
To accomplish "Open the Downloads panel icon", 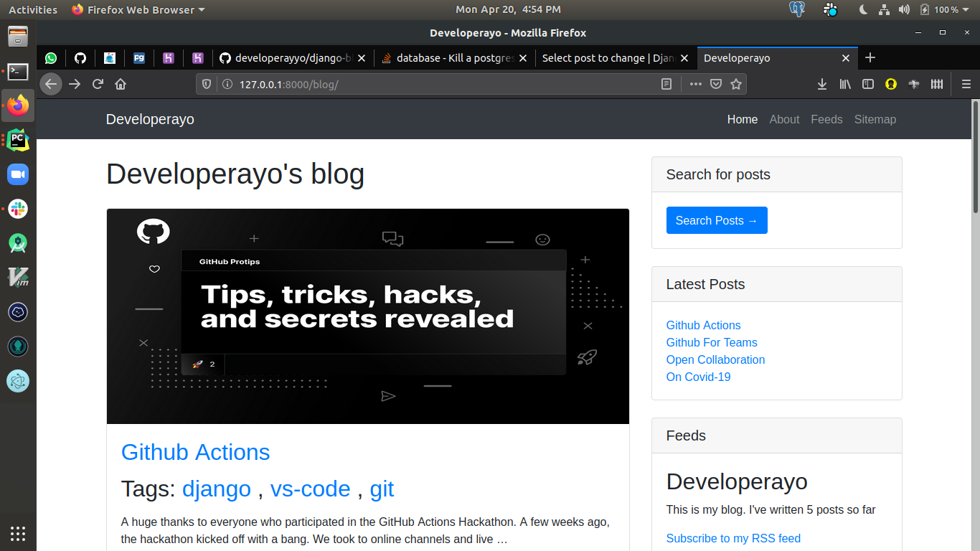I will (821, 84).
